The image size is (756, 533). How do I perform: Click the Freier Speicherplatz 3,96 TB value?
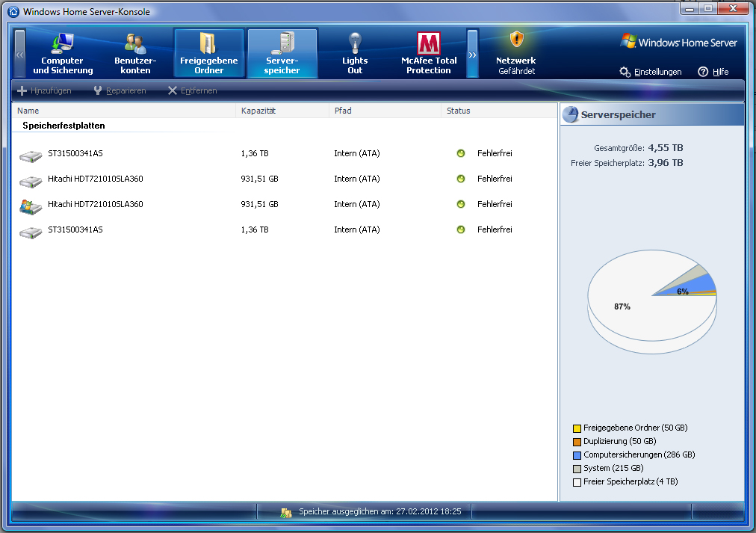click(x=666, y=162)
